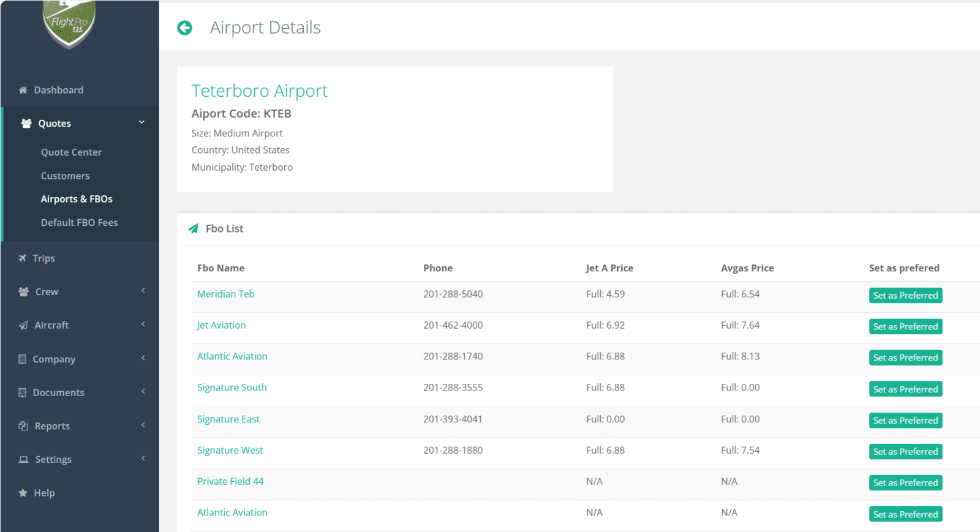Collapse the Quotes menu chevron
The height and width of the screenshot is (532, 980).
(141, 122)
